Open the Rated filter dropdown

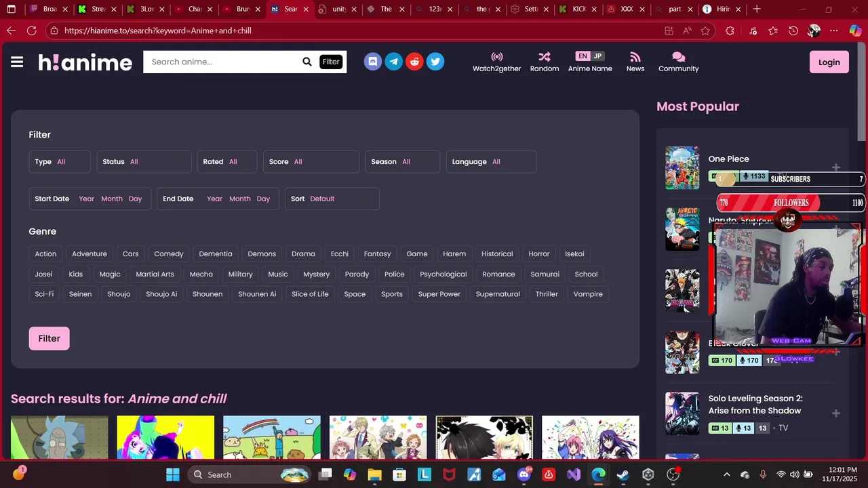coord(227,161)
